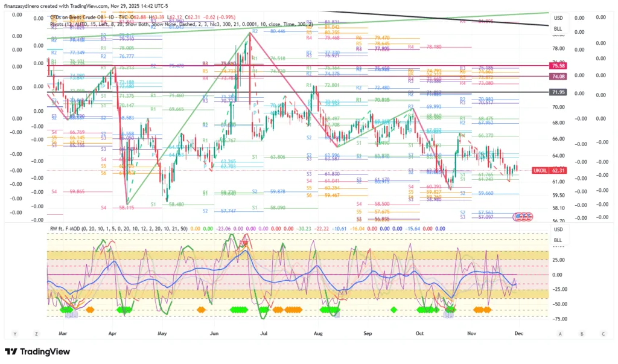The image size is (618, 364).
Task: Open BLL unit selector in RW indicator pane
Action: point(558,240)
